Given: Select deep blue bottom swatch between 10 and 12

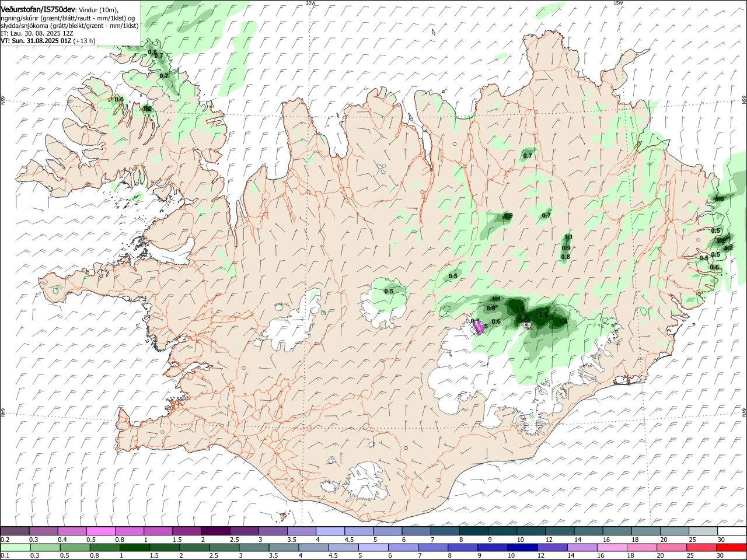Looking at the screenshot, I should tap(522, 547).
